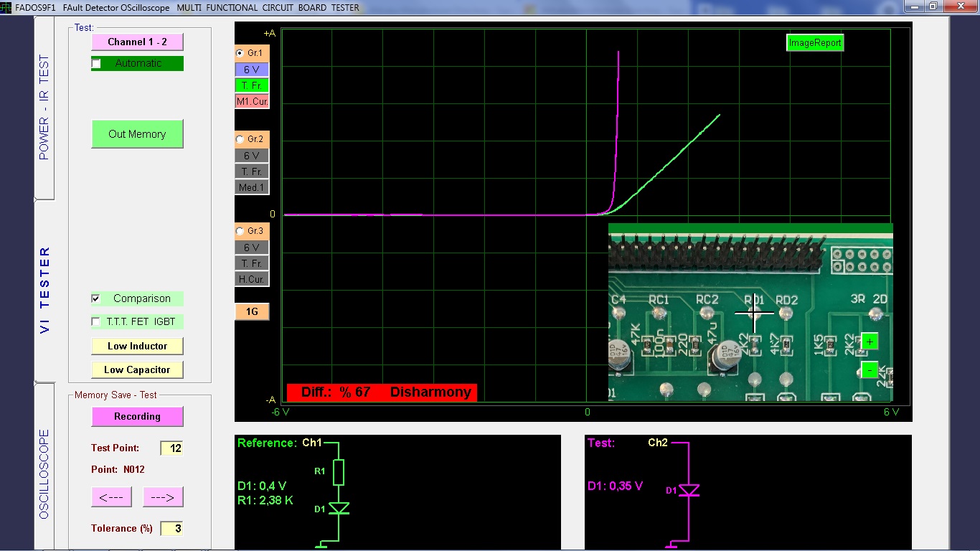Viewport: 980px width, 551px height.
Task: Enable the Automatic checkbox
Action: 97,64
